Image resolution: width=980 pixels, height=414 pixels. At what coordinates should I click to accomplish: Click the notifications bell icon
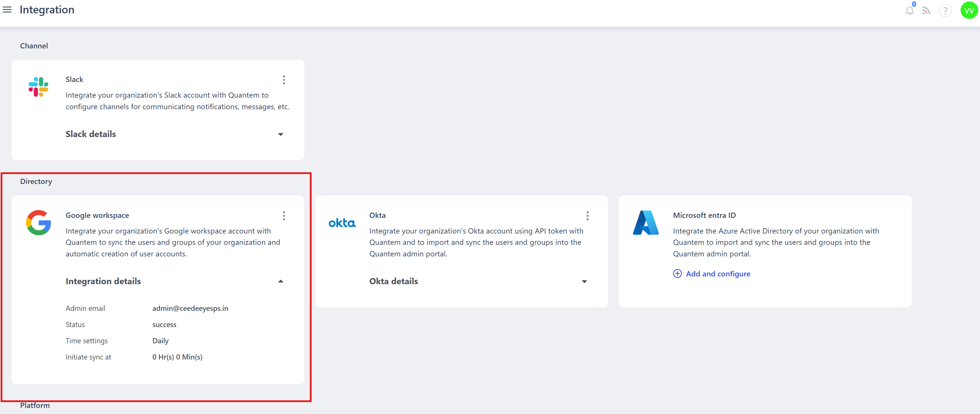tap(909, 11)
